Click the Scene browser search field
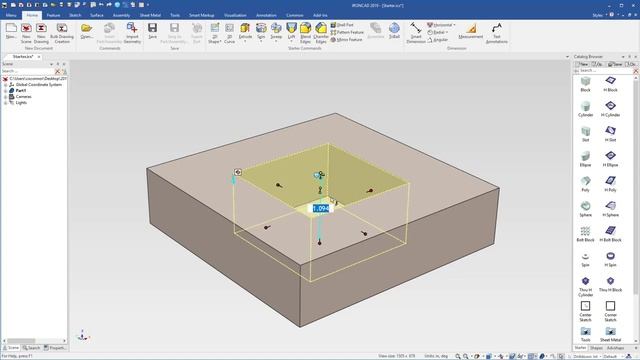 click(x=27, y=71)
